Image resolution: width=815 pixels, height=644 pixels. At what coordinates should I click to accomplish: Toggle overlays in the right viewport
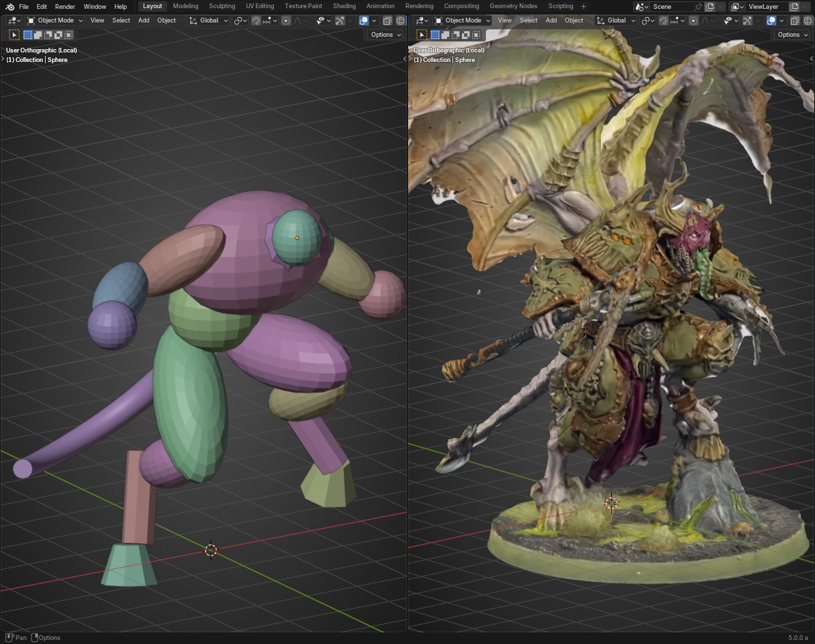[x=771, y=20]
